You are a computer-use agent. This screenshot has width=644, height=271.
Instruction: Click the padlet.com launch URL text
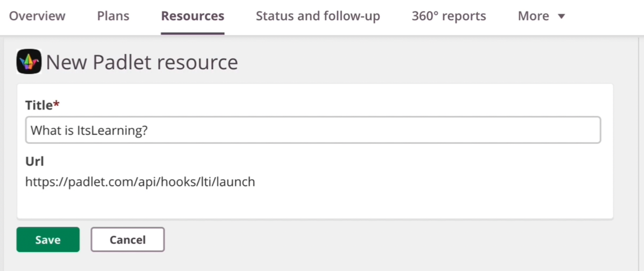pyautogui.click(x=140, y=182)
